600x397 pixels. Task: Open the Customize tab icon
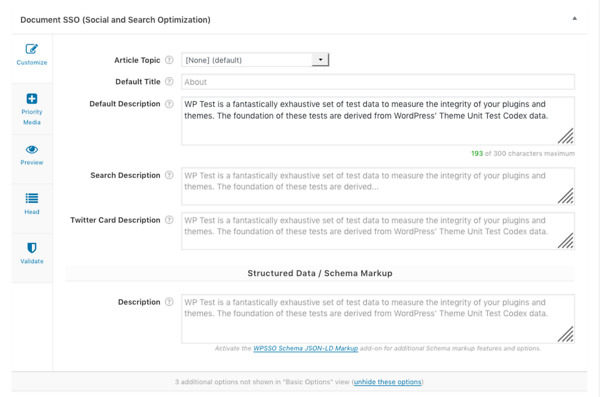[x=32, y=49]
